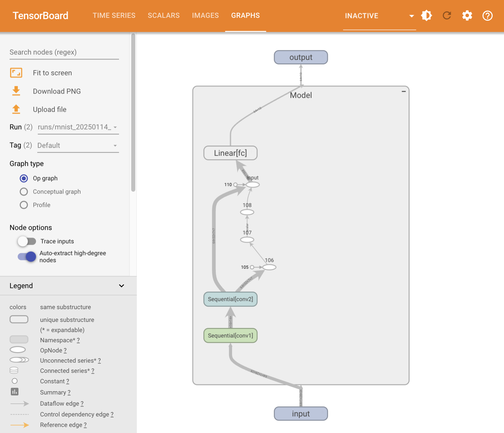Switch to the Scalars tab
The width and height of the screenshot is (504, 433).
(x=164, y=16)
